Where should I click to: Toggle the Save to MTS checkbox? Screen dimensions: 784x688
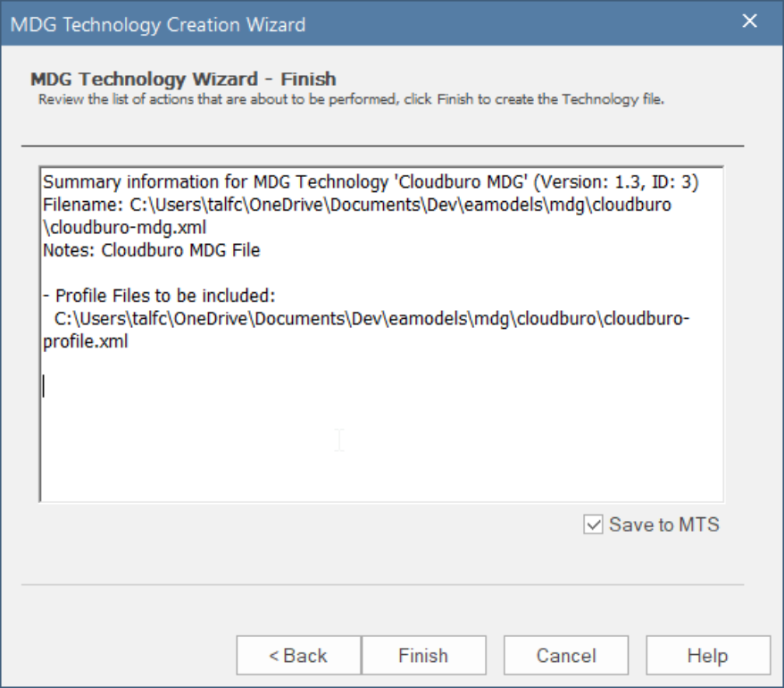pos(593,524)
